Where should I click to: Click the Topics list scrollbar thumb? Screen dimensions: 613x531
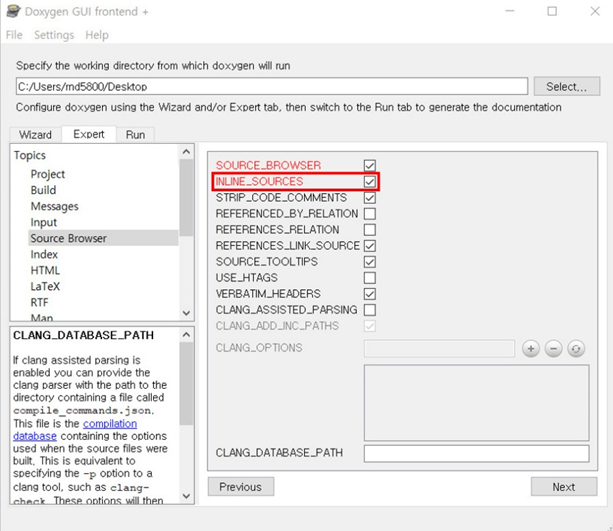tap(186, 197)
